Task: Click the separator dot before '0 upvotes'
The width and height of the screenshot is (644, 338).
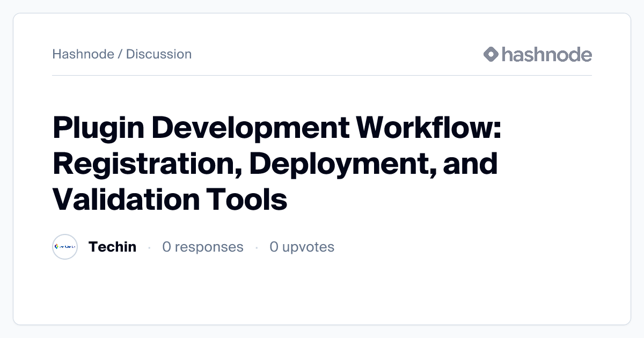Action: coord(257,247)
